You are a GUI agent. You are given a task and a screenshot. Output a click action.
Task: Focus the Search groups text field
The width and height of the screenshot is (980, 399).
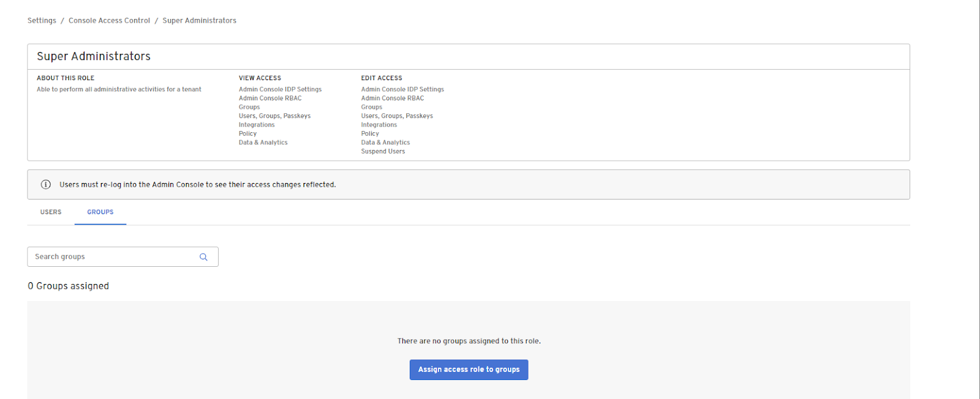[x=113, y=257]
